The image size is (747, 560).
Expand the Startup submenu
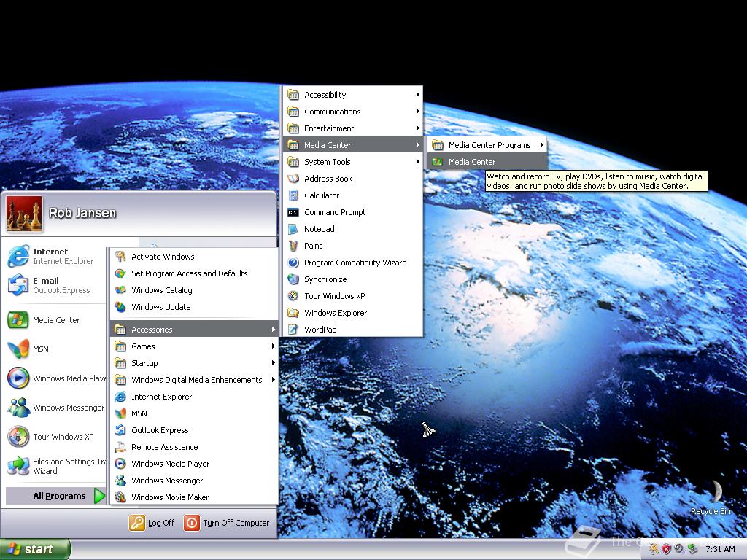pos(194,363)
